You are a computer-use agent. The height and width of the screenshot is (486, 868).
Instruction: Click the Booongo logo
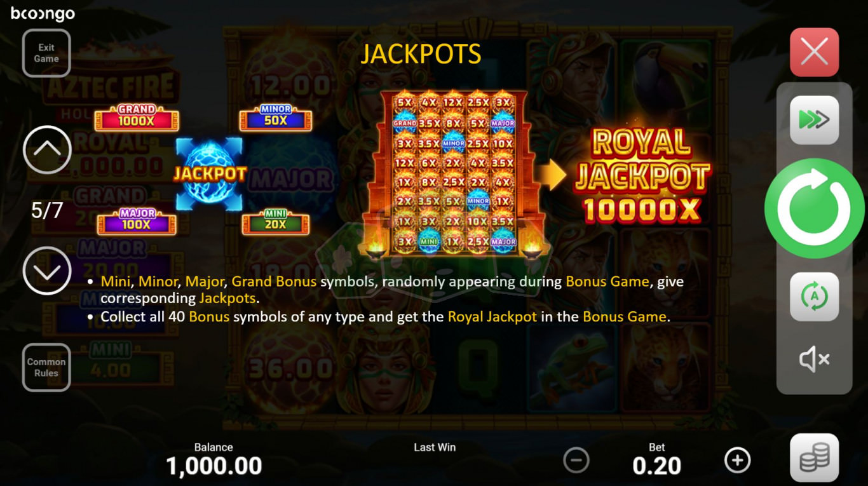pyautogui.click(x=43, y=13)
